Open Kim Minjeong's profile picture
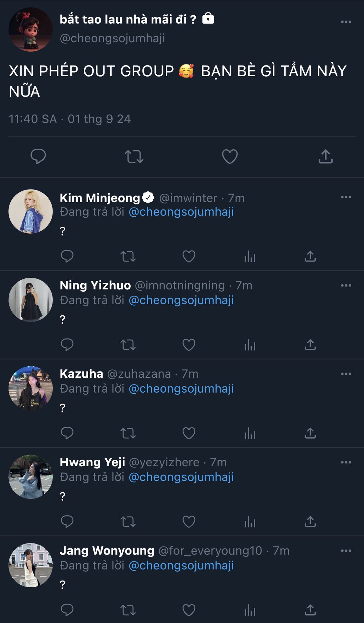 pos(30,211)
